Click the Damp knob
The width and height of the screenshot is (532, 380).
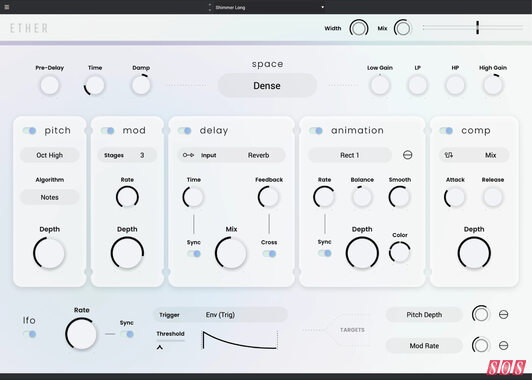(x=141, y=85)
